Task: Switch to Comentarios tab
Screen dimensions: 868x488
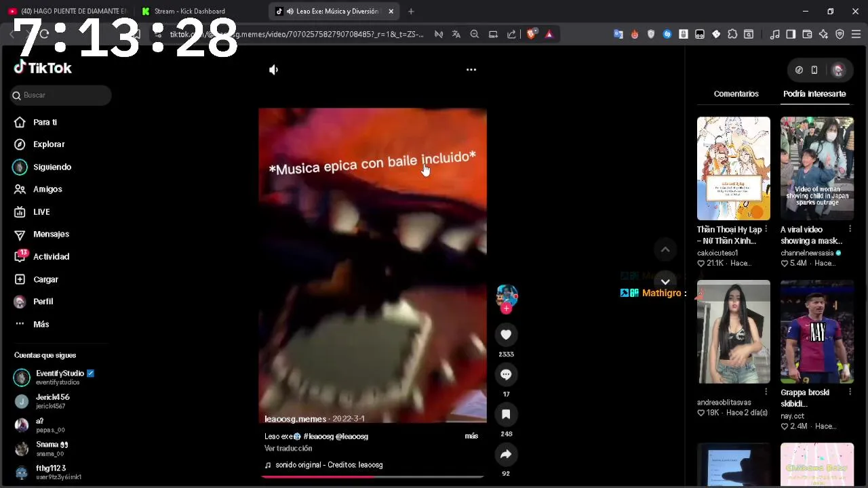Action: click(736, 94)
